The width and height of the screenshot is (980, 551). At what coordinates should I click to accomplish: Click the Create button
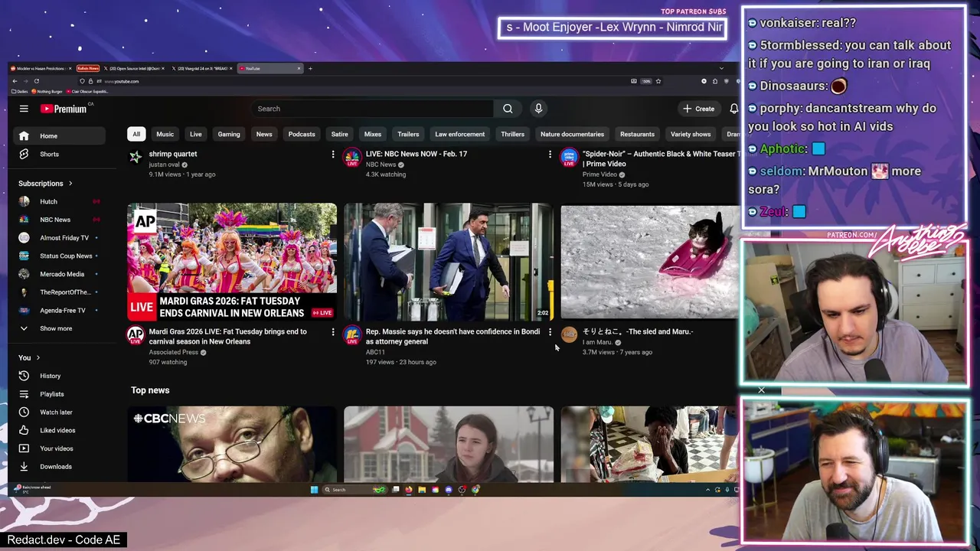click(699, 109)
